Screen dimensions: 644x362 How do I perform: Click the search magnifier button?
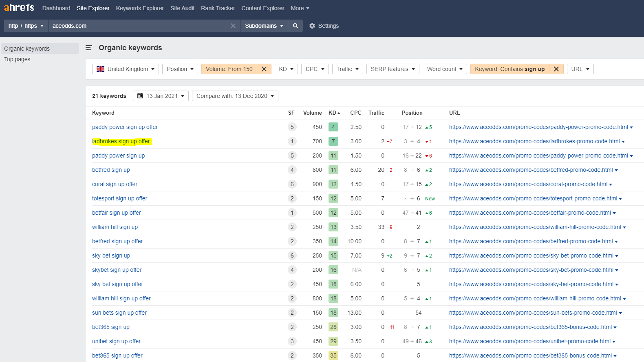point(296,26)
